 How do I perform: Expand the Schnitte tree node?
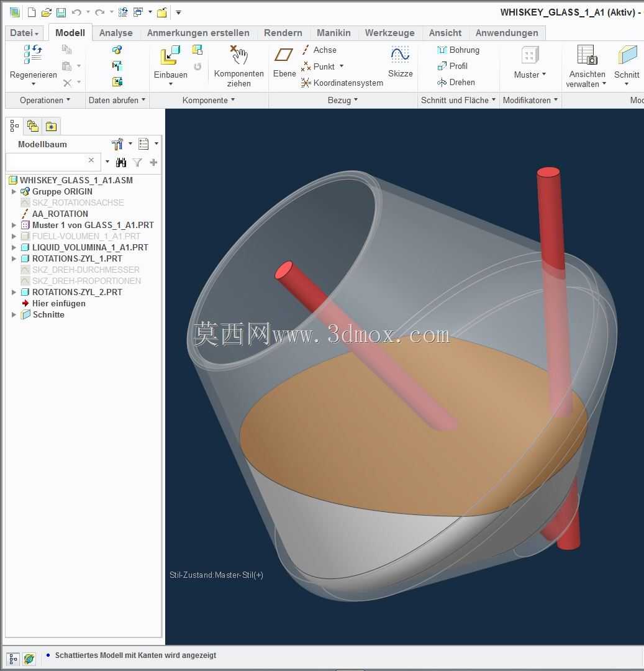click(14, 314)
